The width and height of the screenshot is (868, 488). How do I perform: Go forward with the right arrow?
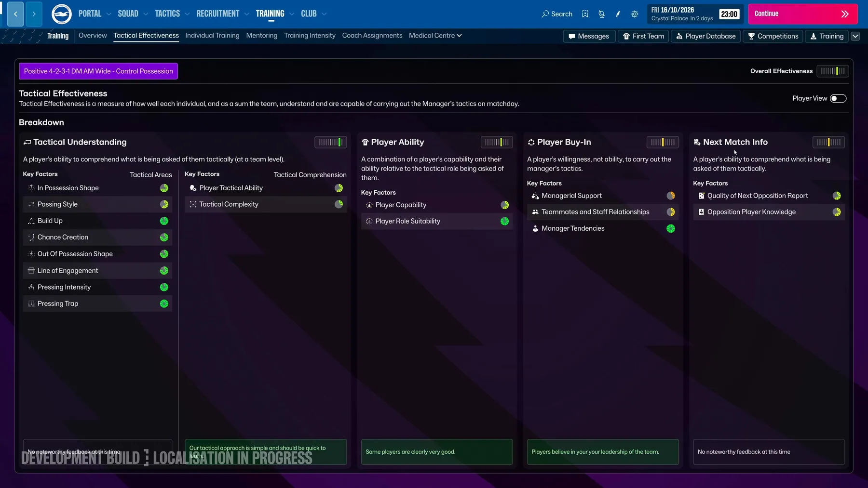34,14
